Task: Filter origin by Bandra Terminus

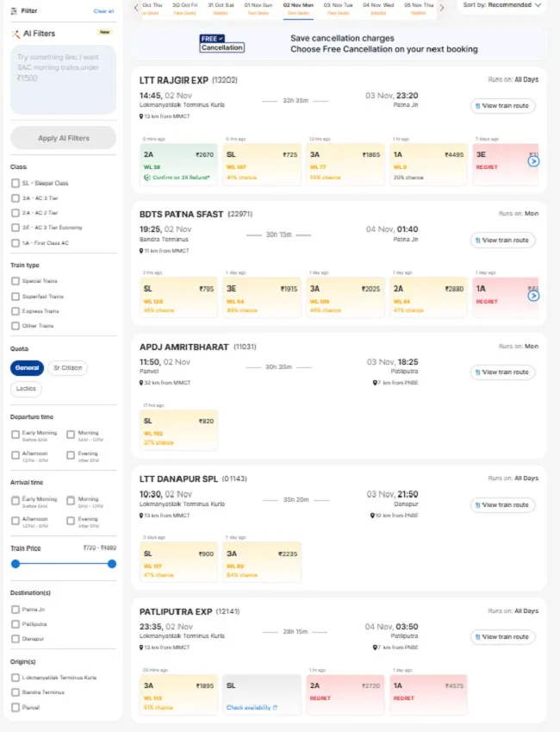Action: click(16, 692)
